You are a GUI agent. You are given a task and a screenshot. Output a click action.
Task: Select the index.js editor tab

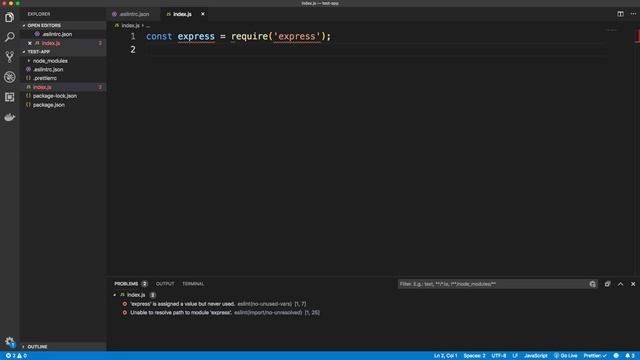pos(182,14)
